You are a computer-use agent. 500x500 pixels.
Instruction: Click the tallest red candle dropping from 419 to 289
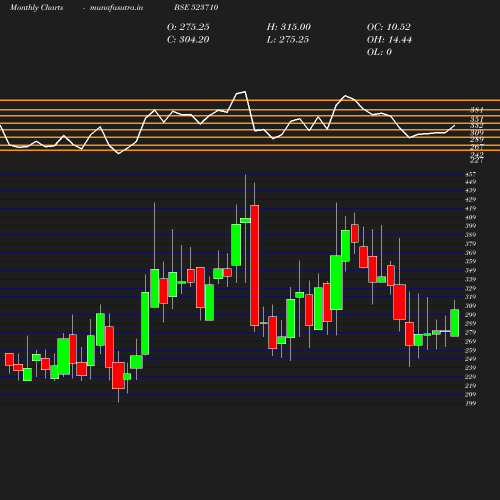click(x=255, y=265)
